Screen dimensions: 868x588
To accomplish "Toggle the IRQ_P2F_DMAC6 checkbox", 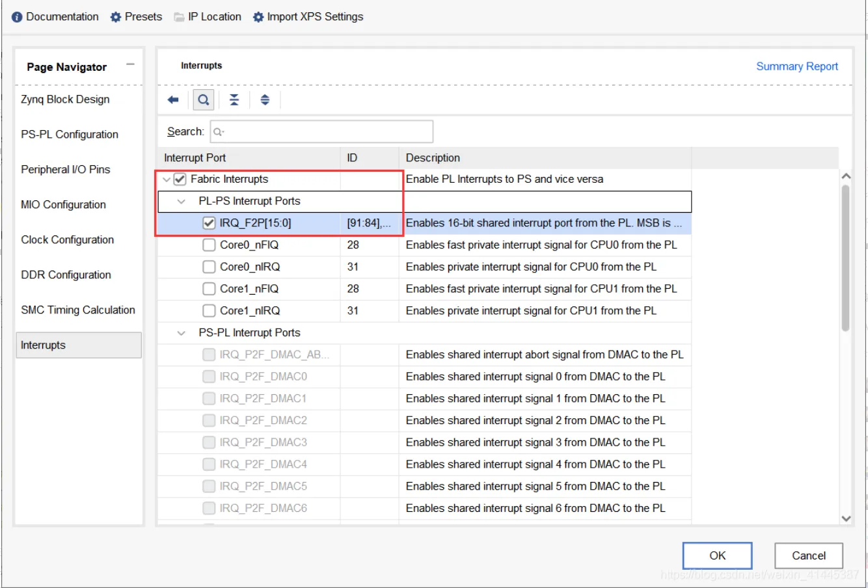I will tap(209, 508).
